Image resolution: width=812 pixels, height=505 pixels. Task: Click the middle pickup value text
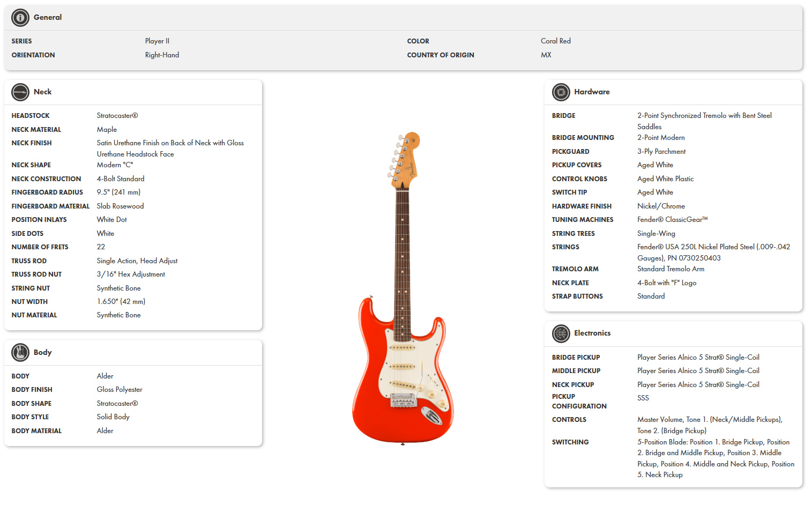pos(698,370)
